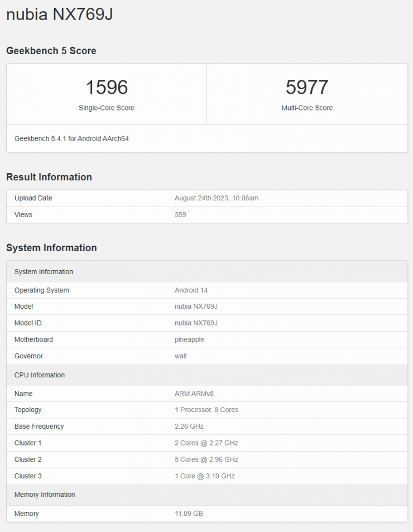The width and height of the screenshot is (413, 532).
Task: Select the upload date August 24th 2023
Action: coord(217,198)
